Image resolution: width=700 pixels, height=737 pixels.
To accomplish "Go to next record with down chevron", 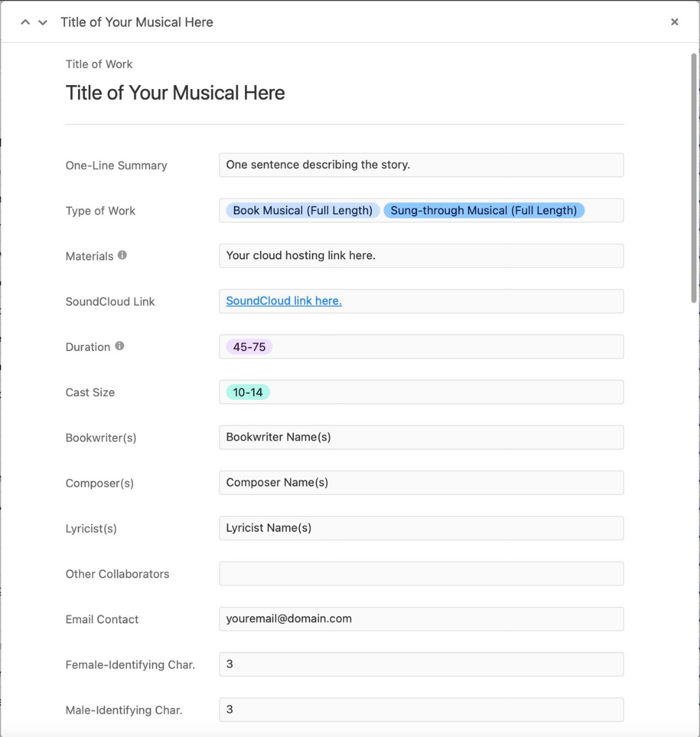I will coord(43,22).
